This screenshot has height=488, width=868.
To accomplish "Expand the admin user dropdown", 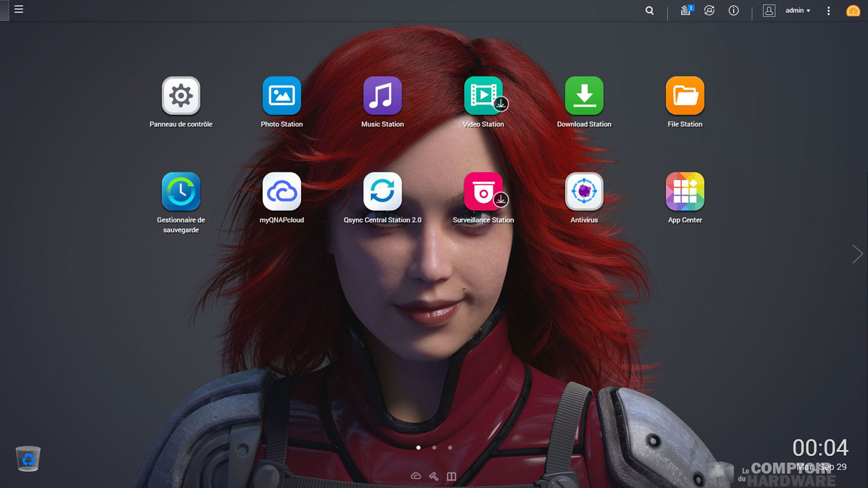I will click(798, 10).
